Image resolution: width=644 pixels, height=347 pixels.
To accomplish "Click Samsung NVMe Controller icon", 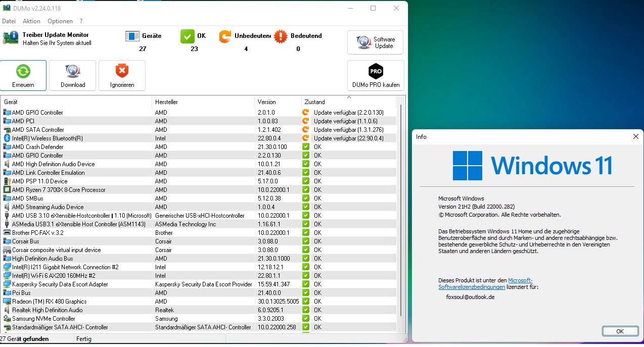I will point(7,319).
